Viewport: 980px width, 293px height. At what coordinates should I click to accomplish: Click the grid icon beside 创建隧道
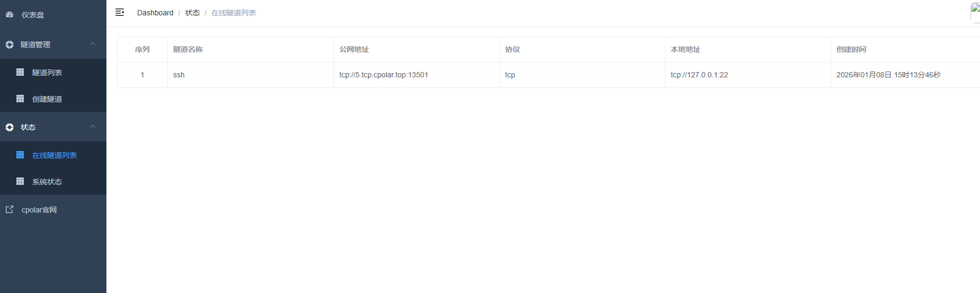click(20, 99)
